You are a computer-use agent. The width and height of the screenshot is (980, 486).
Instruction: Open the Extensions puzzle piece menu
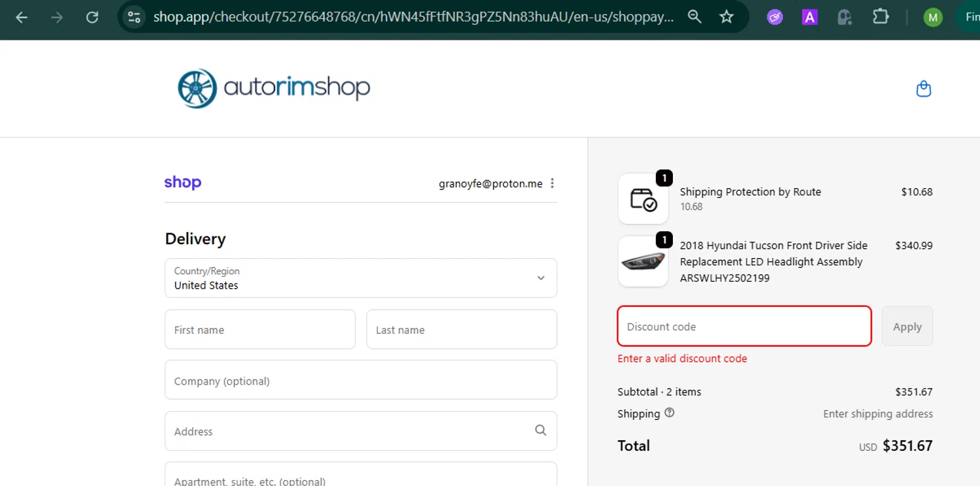(x=881, y=17)
